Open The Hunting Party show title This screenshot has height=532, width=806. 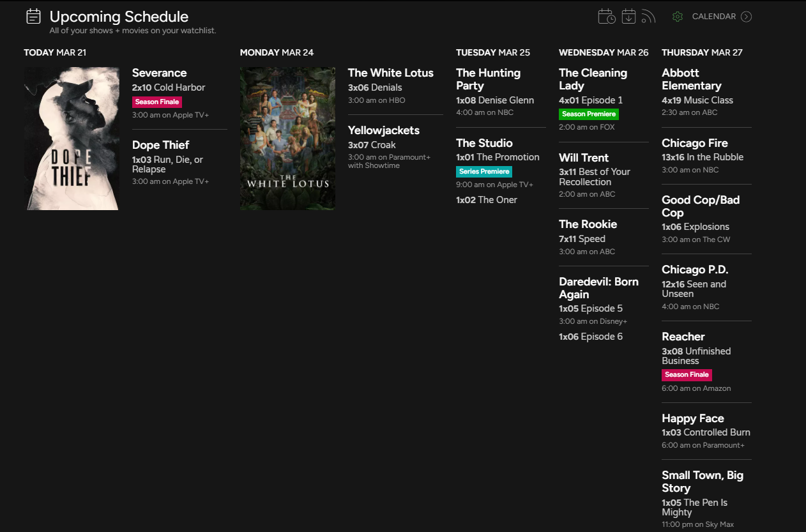point(488,79)
